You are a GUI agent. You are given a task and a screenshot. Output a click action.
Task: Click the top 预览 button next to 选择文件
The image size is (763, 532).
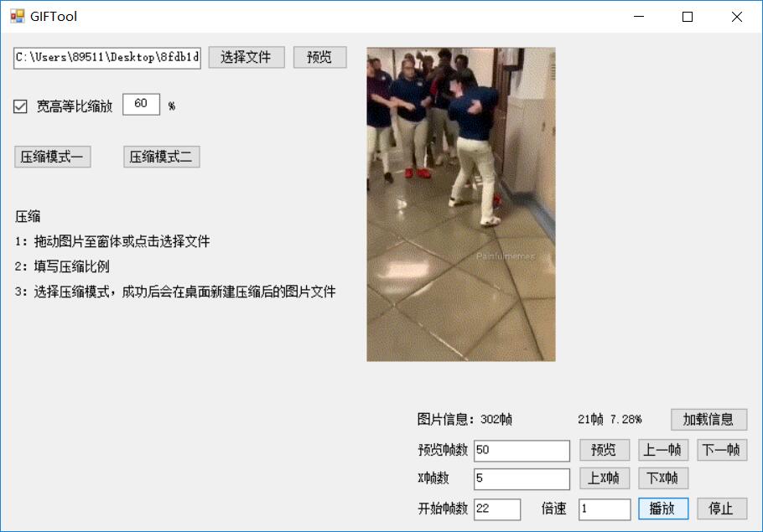pyautogui.click(x=319, y=57)
